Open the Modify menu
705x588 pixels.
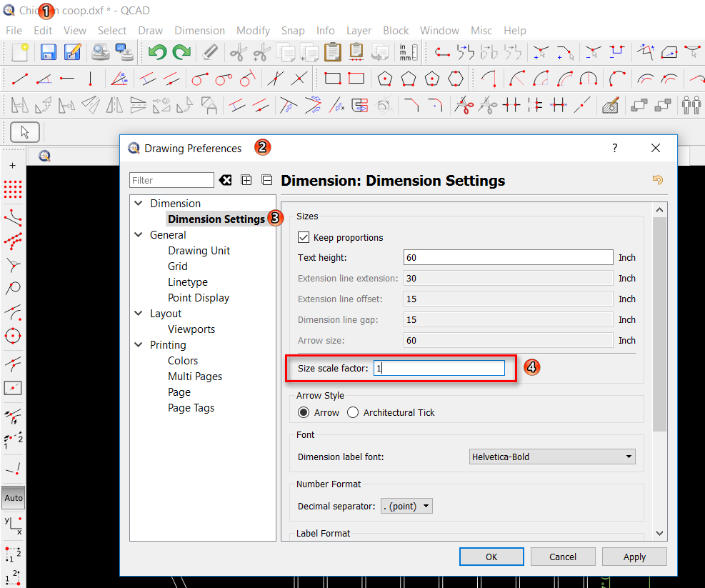click(x=253, y=31)
